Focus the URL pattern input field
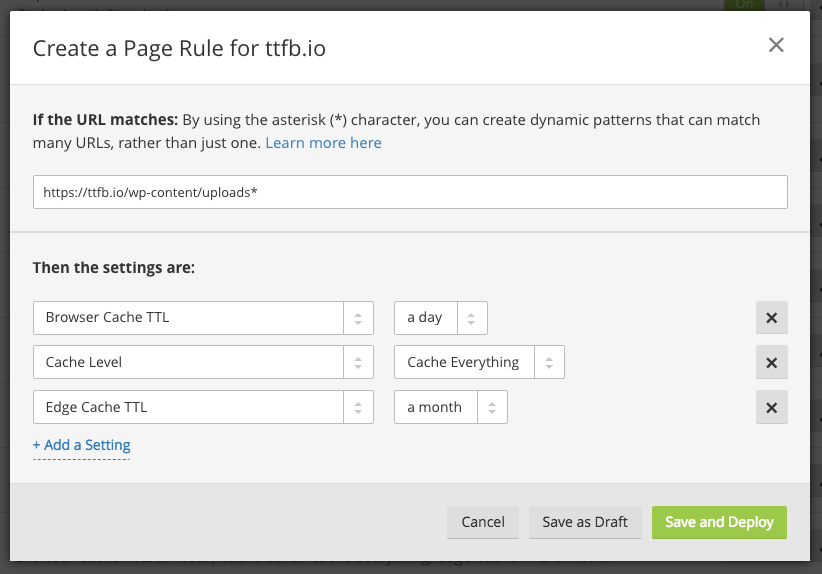Viewport: 822px width, 574px height. click(410, 192)
